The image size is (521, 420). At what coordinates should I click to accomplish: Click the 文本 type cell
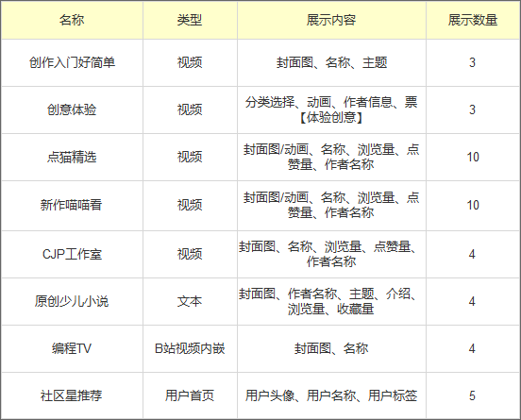190,301
